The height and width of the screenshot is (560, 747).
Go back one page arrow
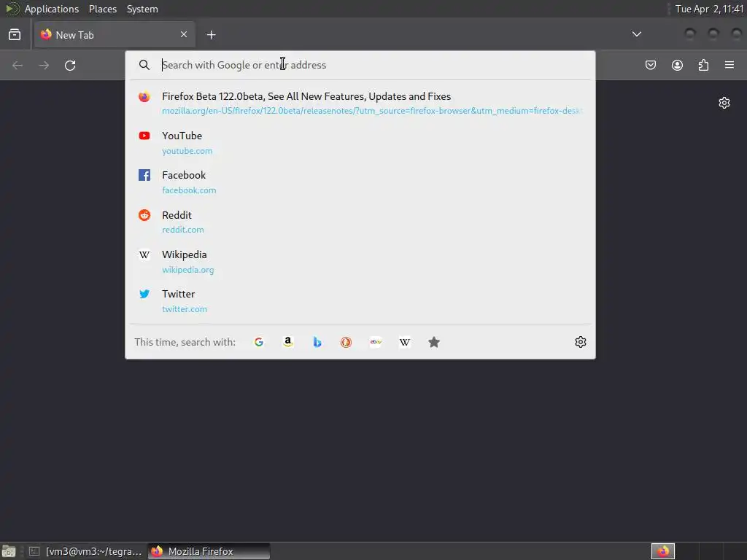tap(18, 65)
